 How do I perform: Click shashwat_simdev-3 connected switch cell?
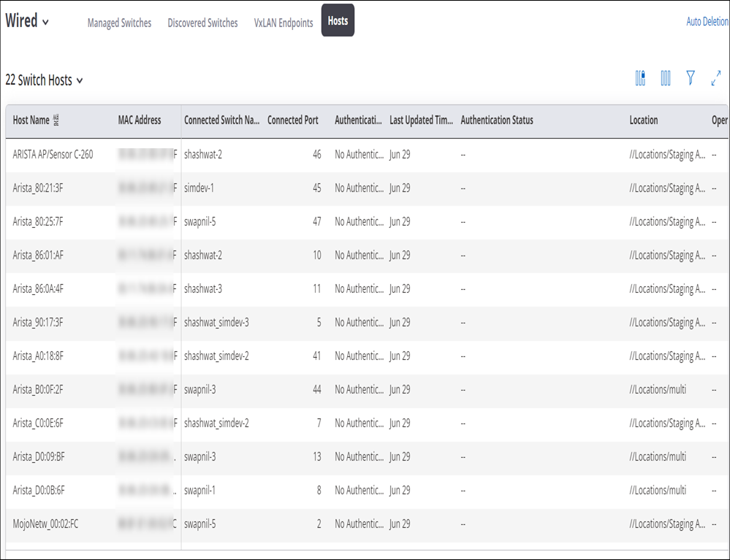216,323
